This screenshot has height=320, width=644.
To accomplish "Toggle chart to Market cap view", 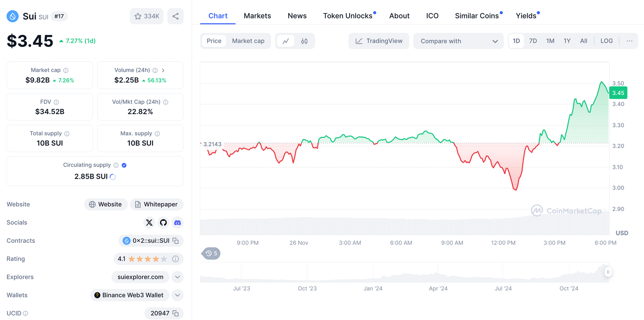I will (x=248, y=41).
